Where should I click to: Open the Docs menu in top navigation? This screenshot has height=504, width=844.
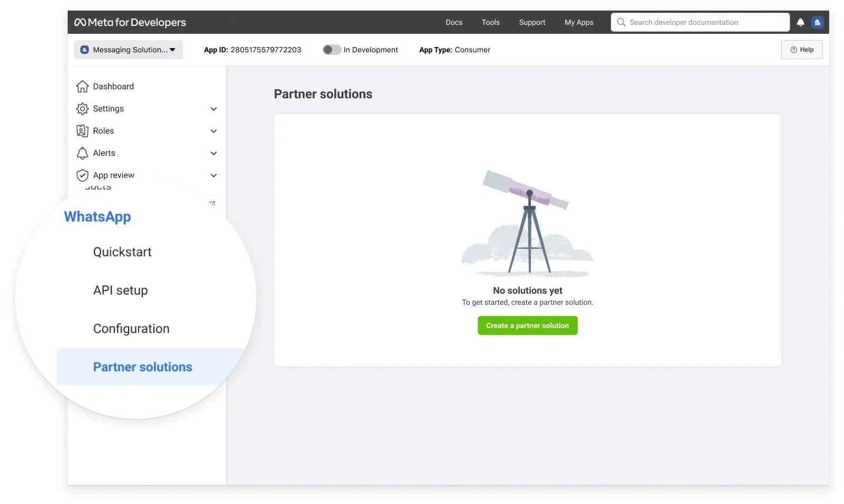(454, 22)
